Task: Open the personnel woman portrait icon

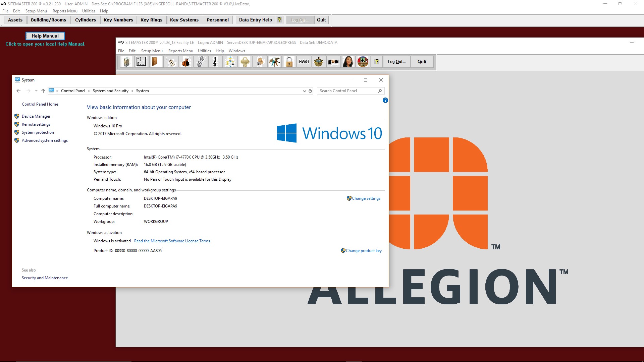Action: coord(348,62)
